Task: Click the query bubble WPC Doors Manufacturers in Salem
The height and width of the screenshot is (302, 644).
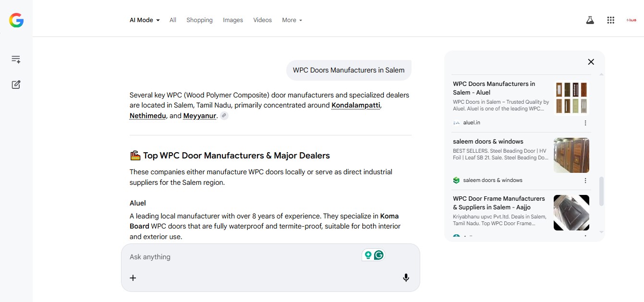Action: [349, 70]
